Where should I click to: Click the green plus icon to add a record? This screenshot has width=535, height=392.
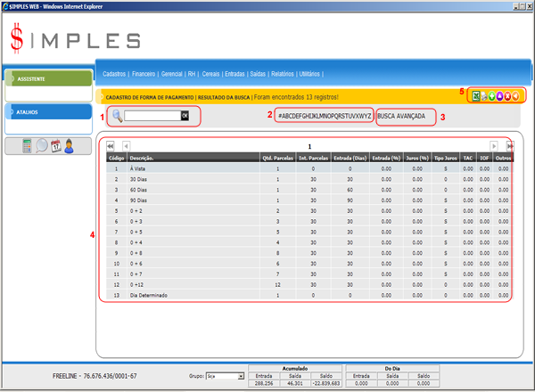tap(494, 95)
